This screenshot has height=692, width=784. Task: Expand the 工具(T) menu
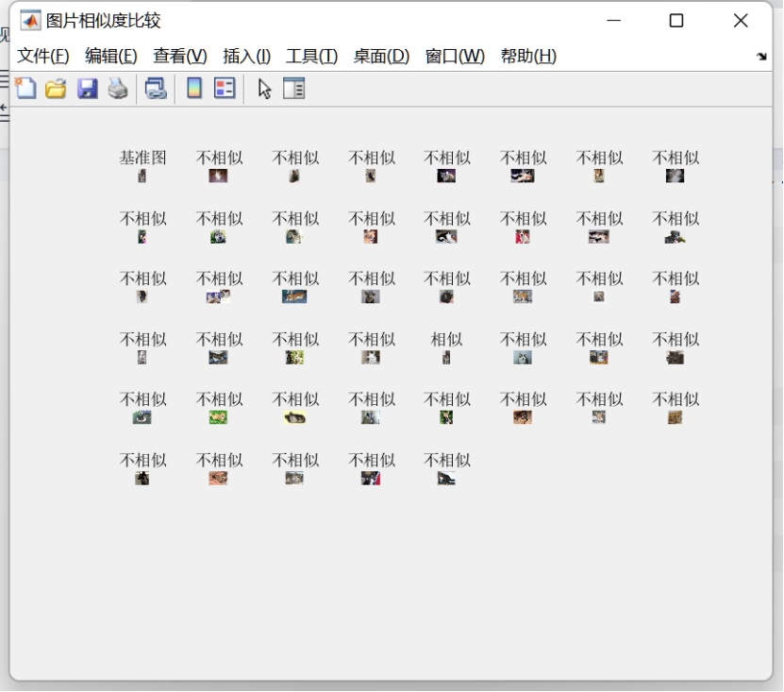click(x=311, y=56)
